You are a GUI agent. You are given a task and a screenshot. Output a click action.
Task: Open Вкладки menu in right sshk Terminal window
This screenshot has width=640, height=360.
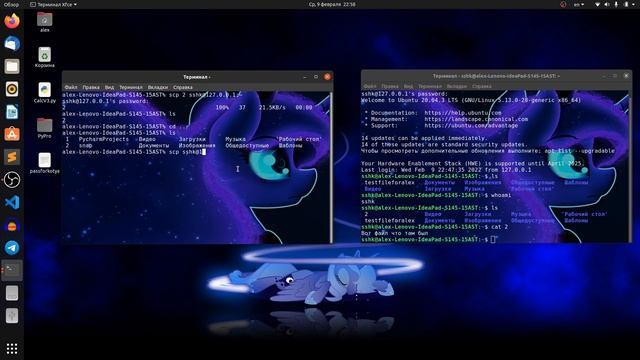[x=457, y=86]
